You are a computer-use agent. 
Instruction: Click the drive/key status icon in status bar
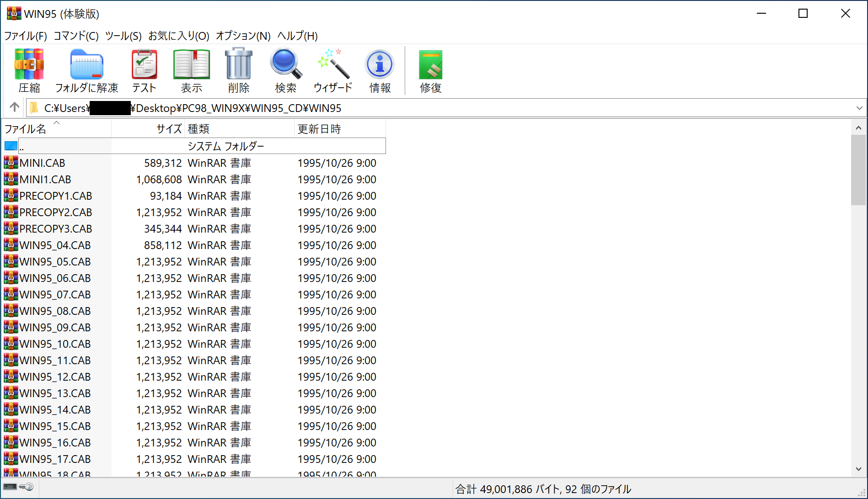point(18,487)
